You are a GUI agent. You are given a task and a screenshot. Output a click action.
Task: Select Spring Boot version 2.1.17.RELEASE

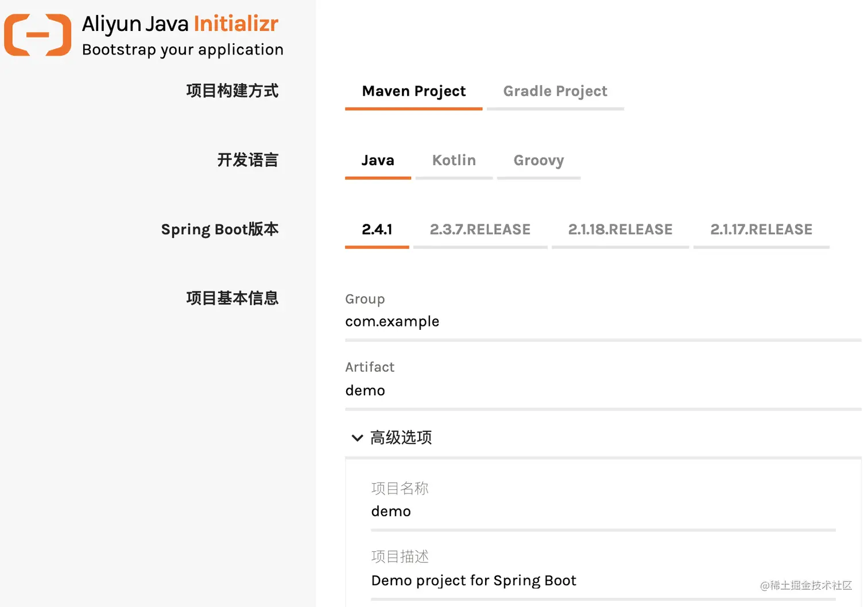[x=761, y=229]
